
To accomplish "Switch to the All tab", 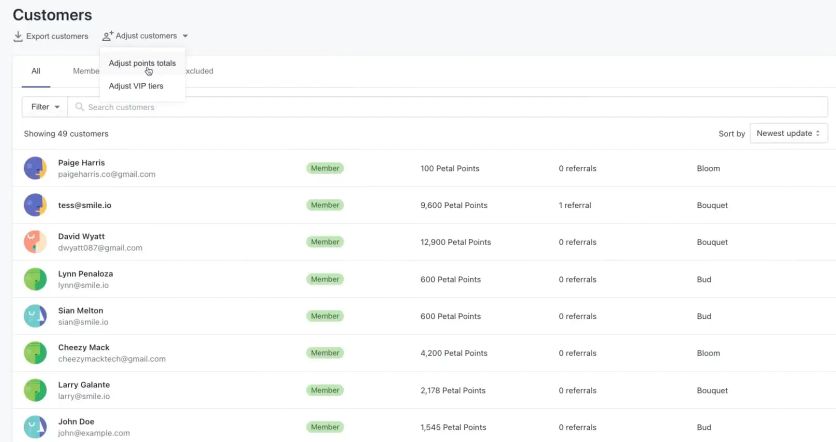I will point(36,71).
